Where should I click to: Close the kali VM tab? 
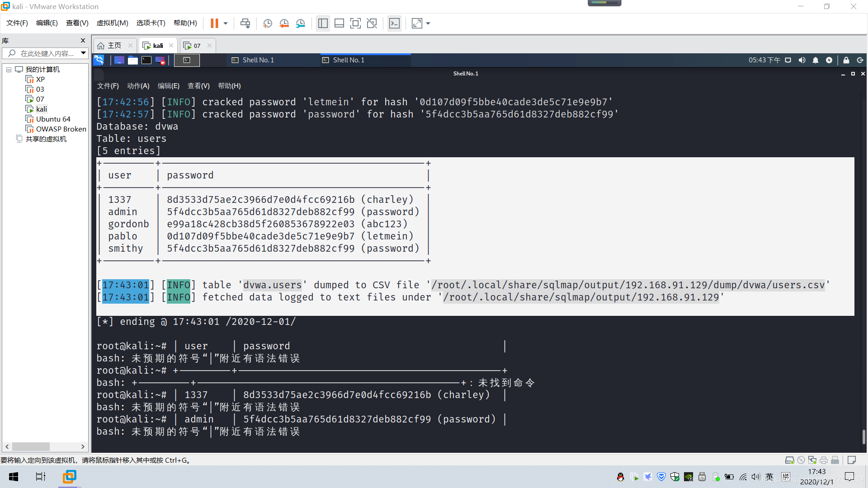click(x=171, y=46)
